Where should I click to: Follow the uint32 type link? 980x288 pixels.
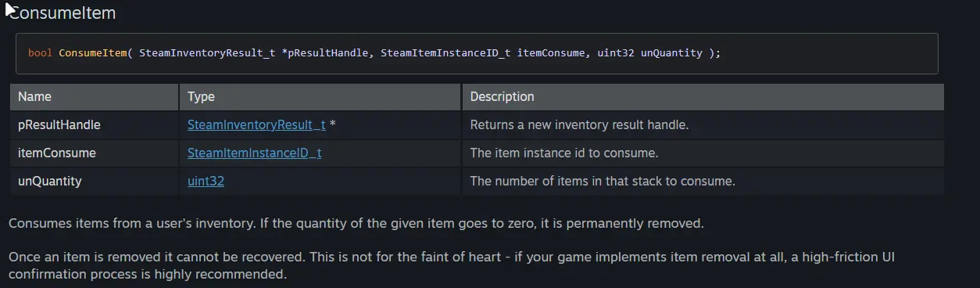coord(206,181)
